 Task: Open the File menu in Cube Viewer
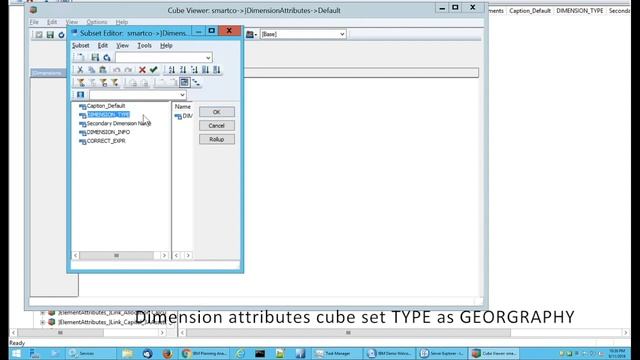tap(34, 22)
